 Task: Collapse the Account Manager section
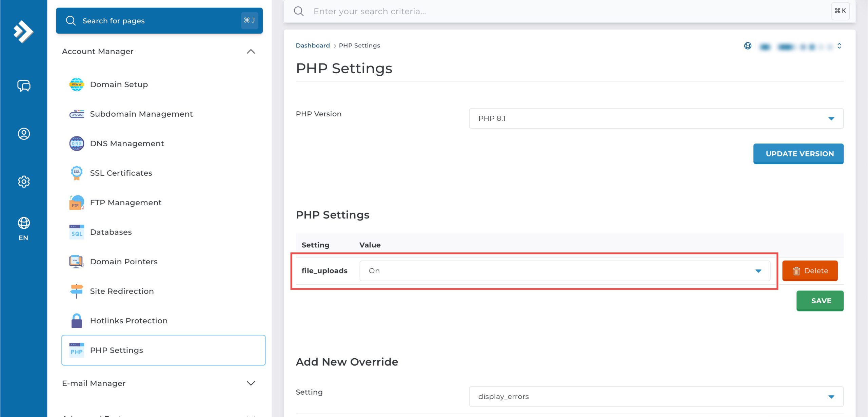(x=251, y=52)
